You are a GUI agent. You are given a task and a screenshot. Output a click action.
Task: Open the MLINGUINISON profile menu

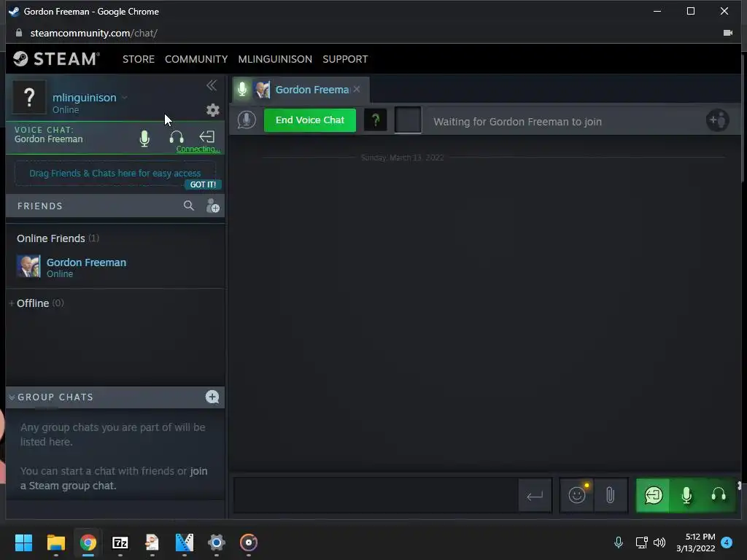275,59
